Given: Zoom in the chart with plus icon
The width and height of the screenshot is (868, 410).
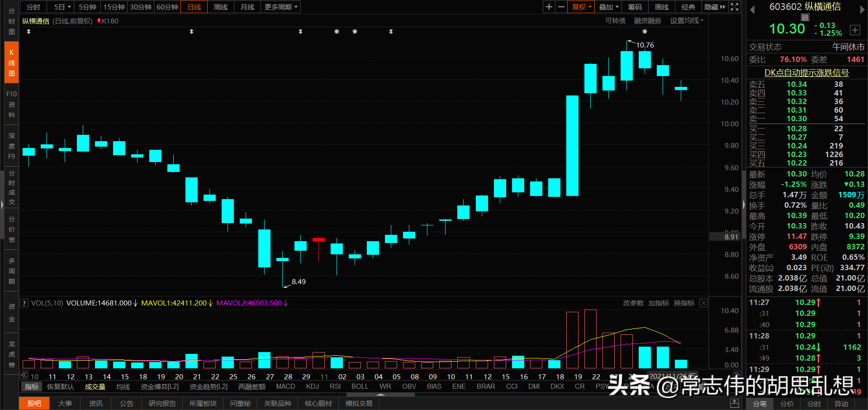Looking at the screenshot, I should [548, 7].
